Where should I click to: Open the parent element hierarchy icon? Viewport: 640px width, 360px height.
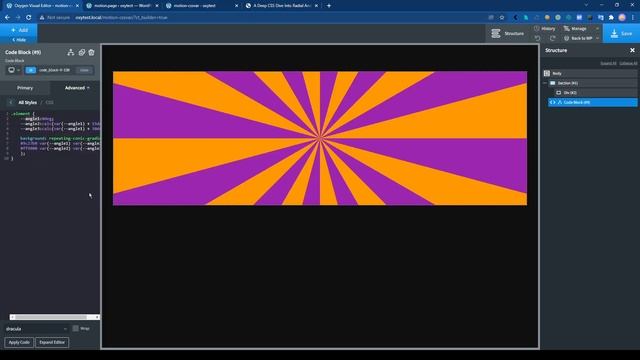click(71, 52)
